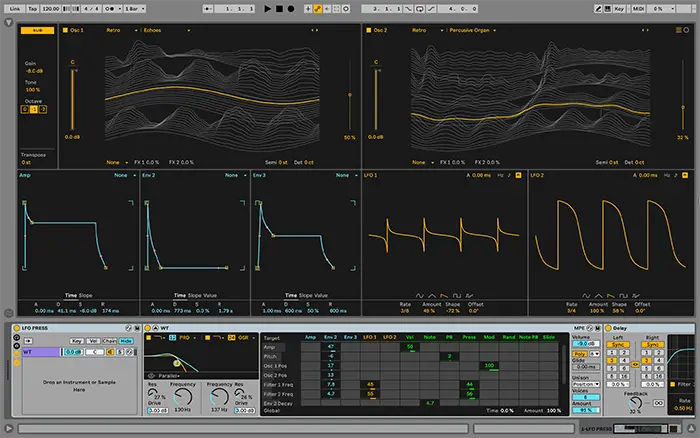Select sub Octave -1 button
700x438 pixels.
[33, 109]
